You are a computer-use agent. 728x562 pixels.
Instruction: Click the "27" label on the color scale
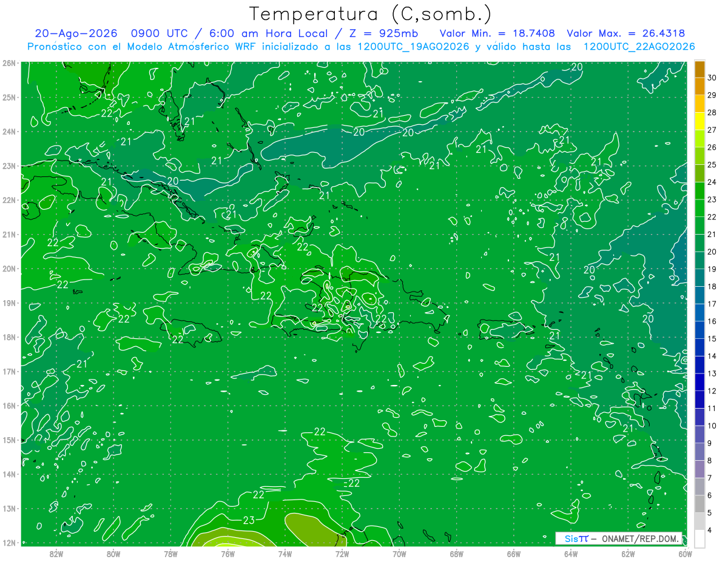pyautogui.click(x=712, y=130)
